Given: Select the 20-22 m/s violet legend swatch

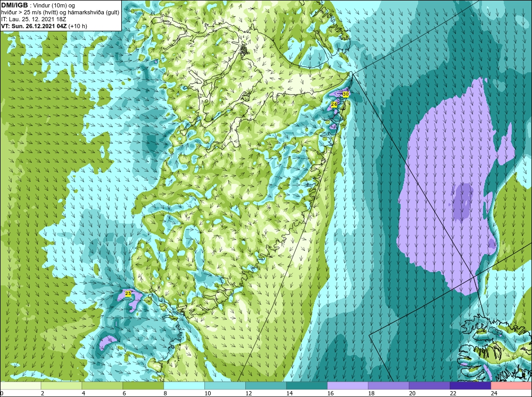Looking at the screenshot, I should 429,386.
